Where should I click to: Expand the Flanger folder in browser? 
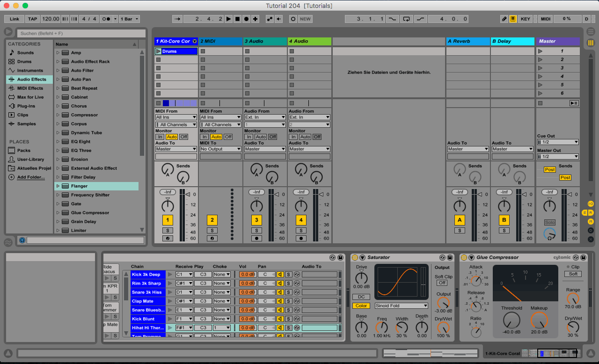(x=58, y=186)
